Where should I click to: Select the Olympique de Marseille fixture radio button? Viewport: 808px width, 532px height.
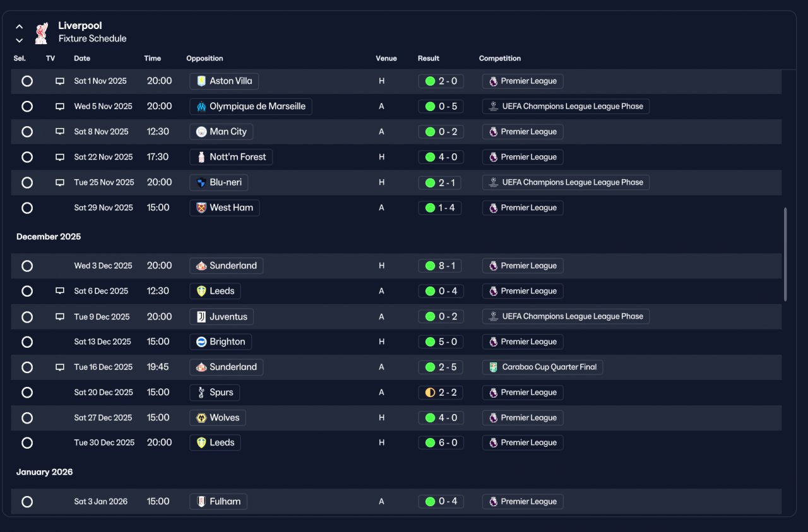(27, 106)
